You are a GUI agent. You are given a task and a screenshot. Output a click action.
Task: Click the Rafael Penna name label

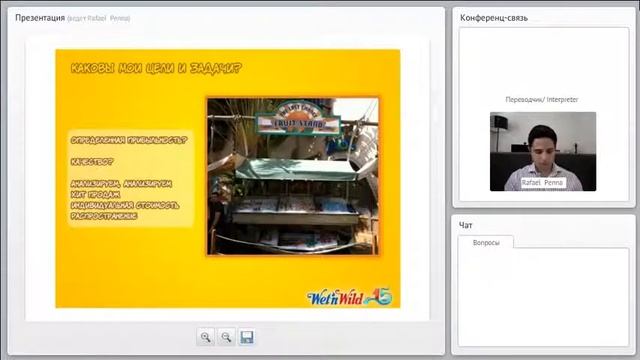pyautogui.click(x=542, y=182)
